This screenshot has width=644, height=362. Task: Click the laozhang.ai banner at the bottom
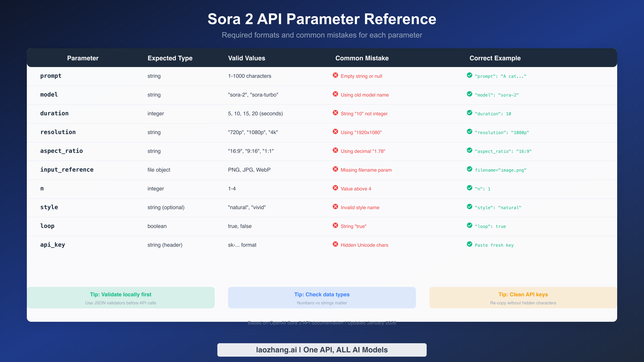tap(322, 350)
